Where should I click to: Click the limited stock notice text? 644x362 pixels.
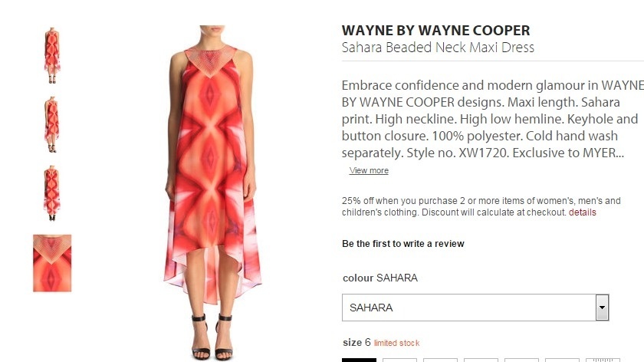pyautogui.click(x=397, y=343)
